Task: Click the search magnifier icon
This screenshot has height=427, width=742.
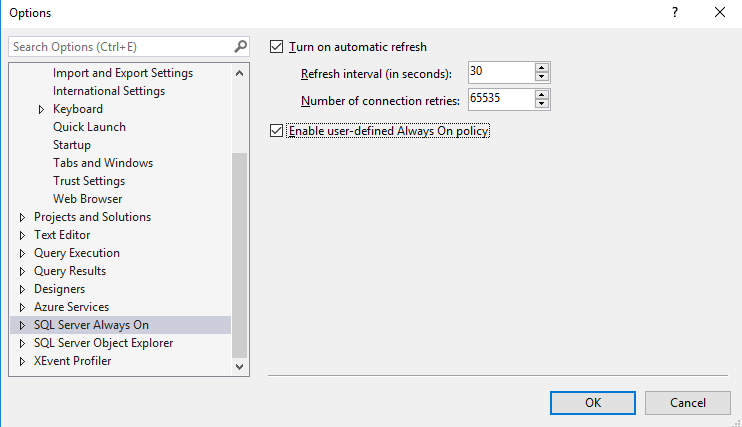Action: coord(240,47)
